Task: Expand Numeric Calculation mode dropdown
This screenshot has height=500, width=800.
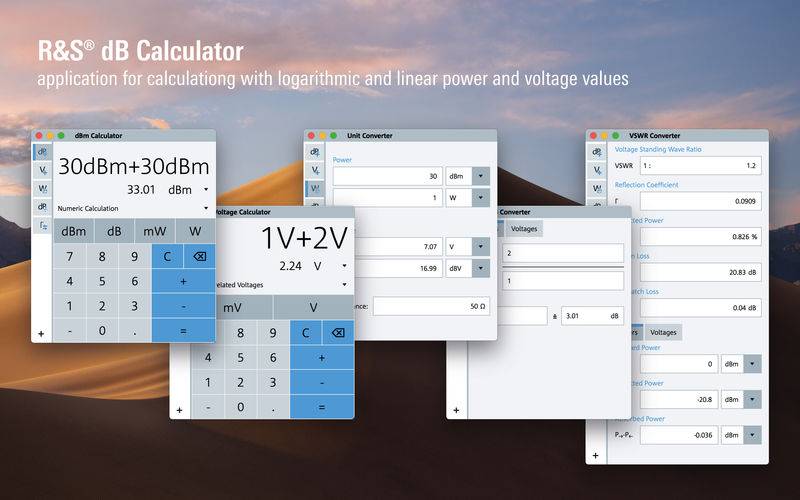Action: tap(206, 208)
